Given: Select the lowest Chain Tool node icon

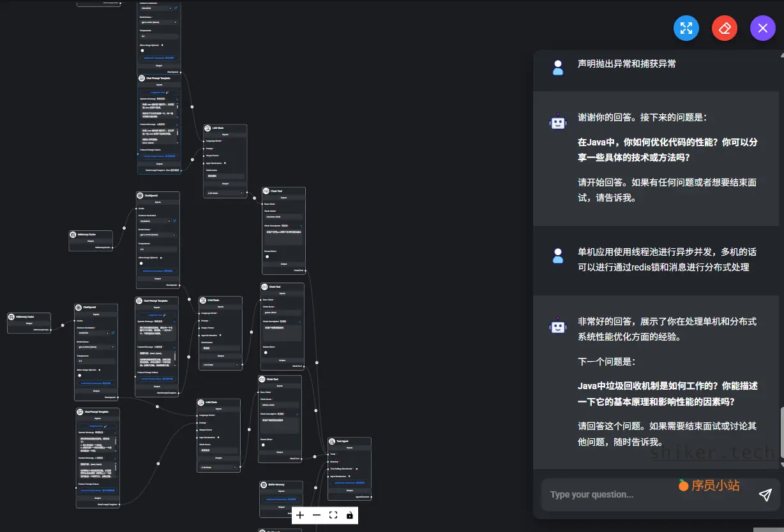Looking at the screenshot, I should 262,380.
